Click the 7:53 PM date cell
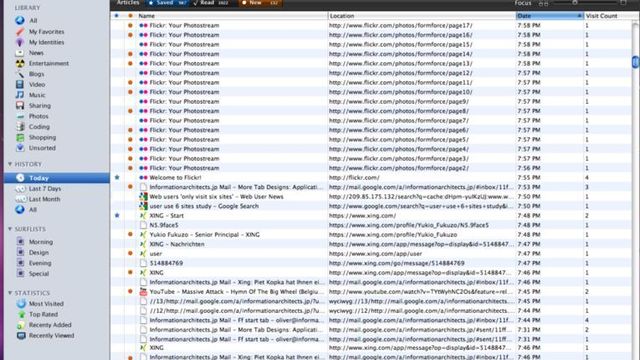640x360 pixels. (x=529, y=187)
